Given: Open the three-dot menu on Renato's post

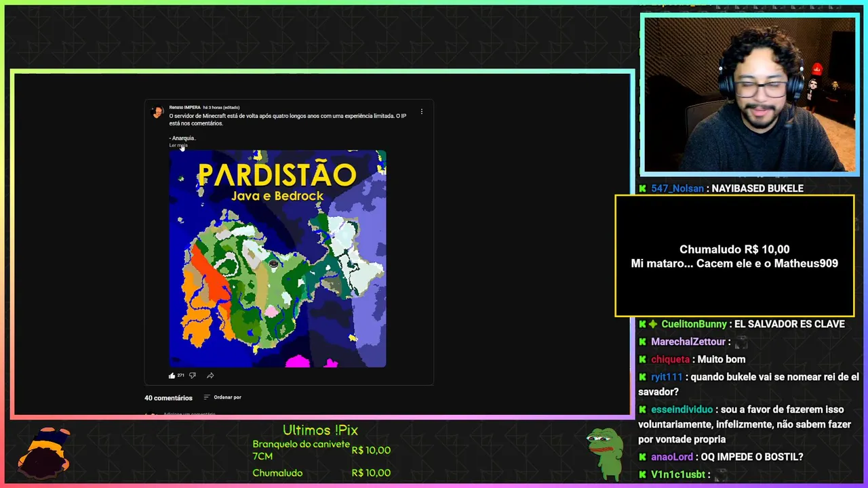Looking at the screenshot, I should [422, 112].
